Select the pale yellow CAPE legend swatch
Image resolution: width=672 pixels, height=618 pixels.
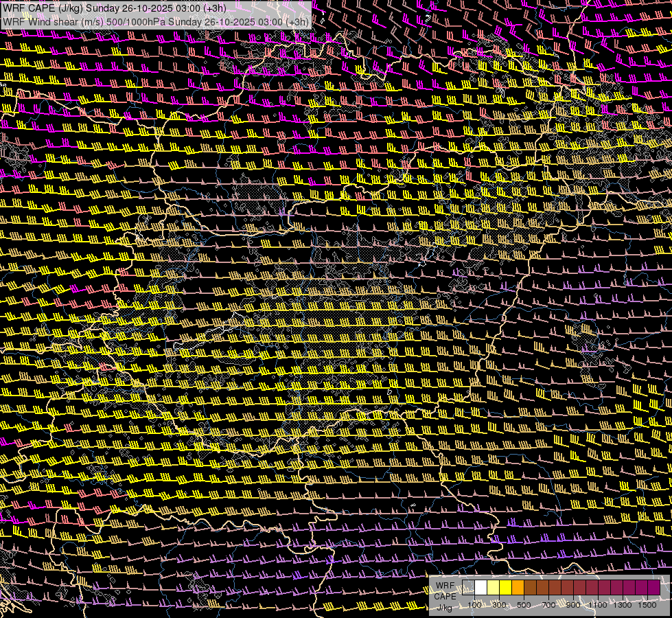point(494,588)
